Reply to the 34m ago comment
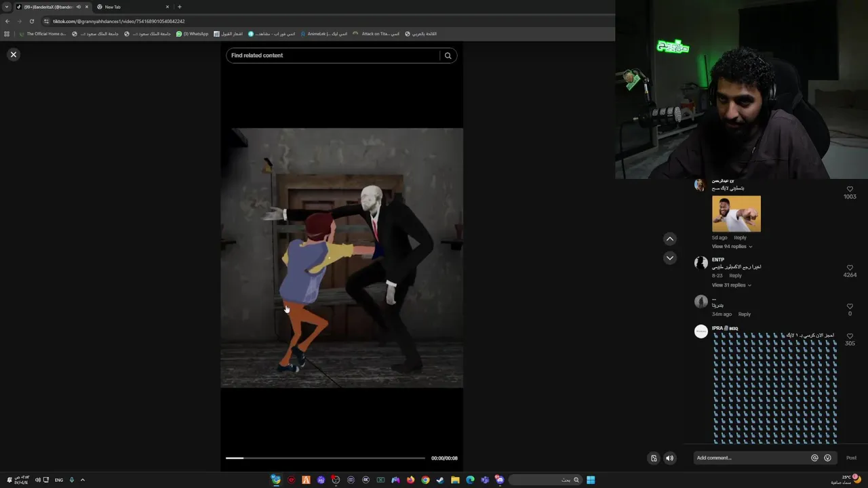 click(x=744, y=314)
